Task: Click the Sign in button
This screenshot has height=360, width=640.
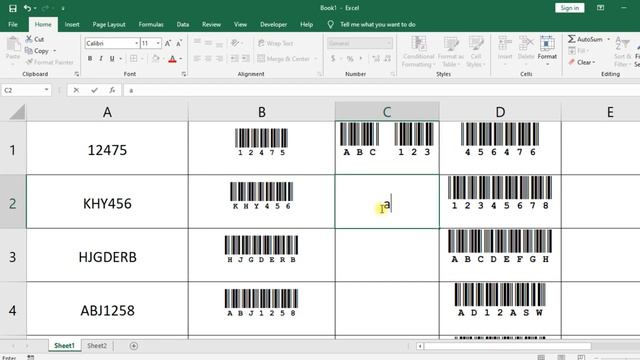Action: (x=569, y=8)
